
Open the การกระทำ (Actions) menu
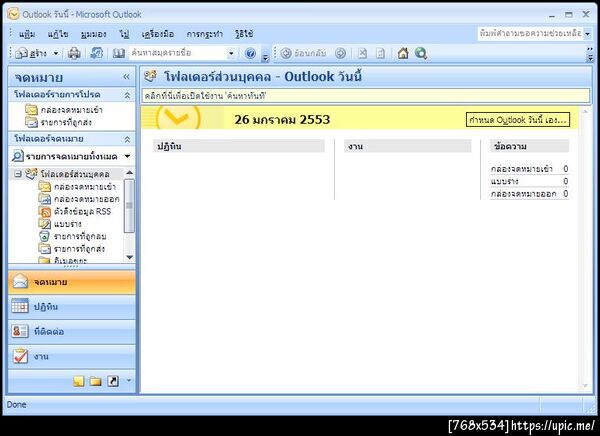(x=204, y=34)
